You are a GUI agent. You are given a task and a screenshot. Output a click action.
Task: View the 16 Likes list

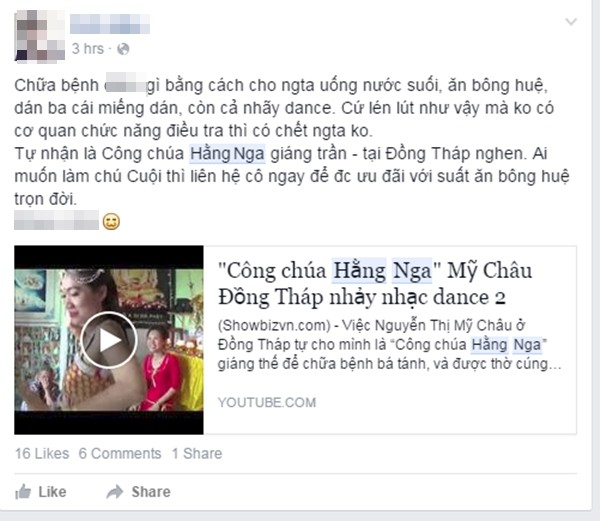42,453
